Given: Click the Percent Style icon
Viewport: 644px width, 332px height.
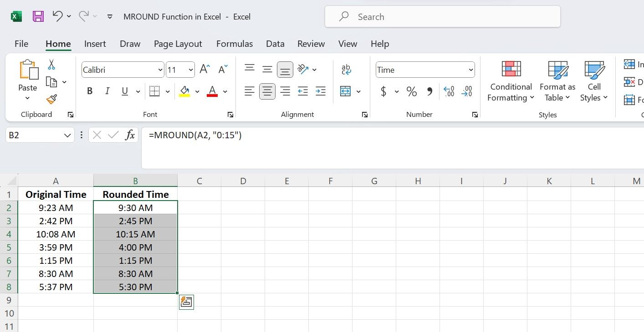Looking at the screenshot, I should (412, 92).
